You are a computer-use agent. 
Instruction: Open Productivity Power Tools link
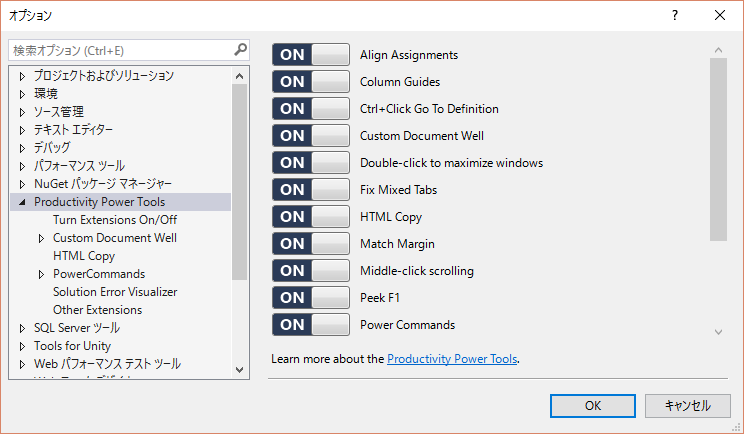click(452, 359)
